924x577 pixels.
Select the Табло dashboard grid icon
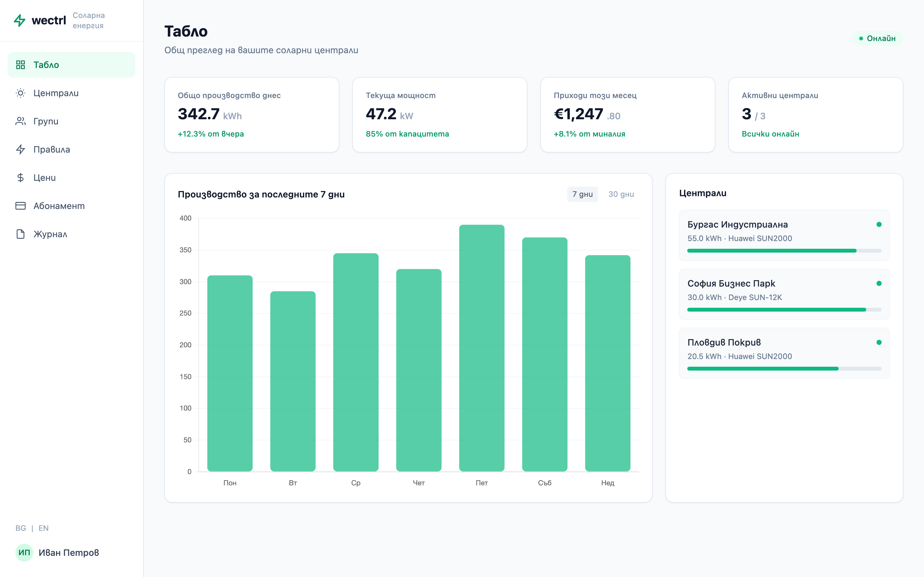[x=21, y=64]
